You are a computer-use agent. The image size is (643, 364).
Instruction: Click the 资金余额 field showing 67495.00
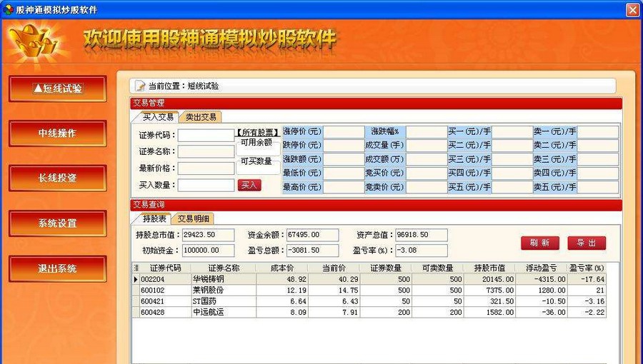tap(312, 235)
